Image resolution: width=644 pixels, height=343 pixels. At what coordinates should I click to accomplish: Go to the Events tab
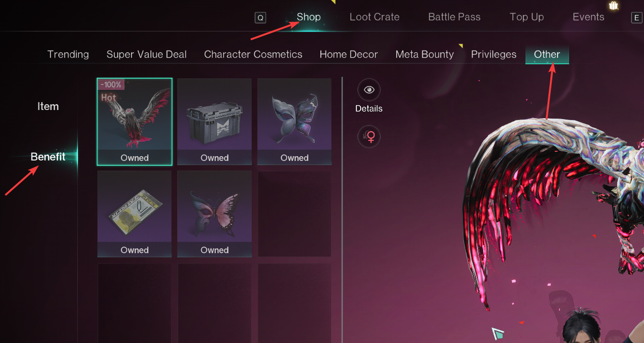588,17
